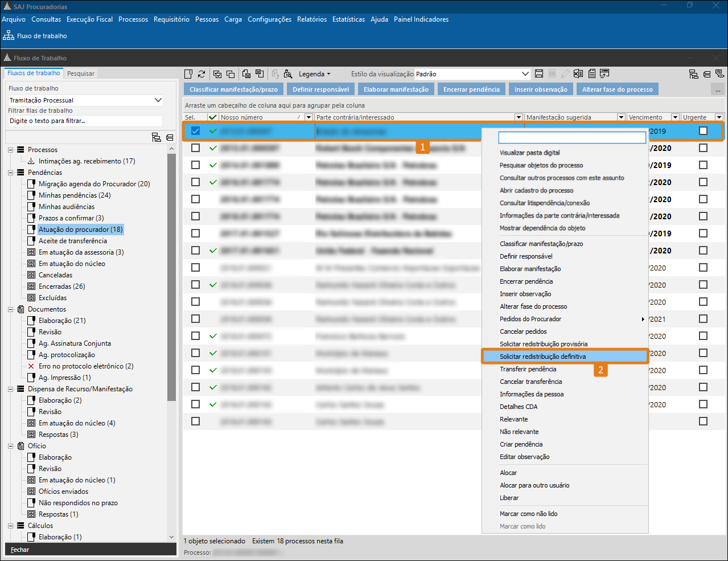Click the Fechar button at bottom left

pos(20,550)
